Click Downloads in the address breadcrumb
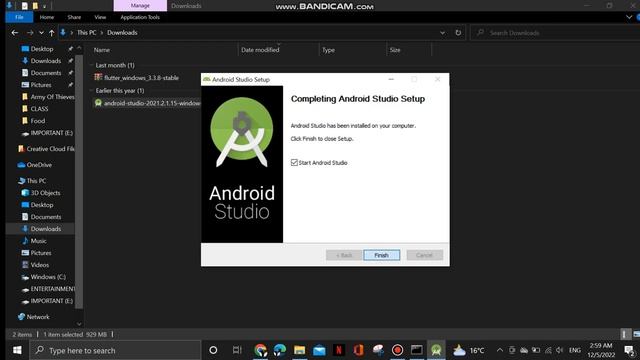Viewport: 640px width, 360px height. click(x=122, y=33)
